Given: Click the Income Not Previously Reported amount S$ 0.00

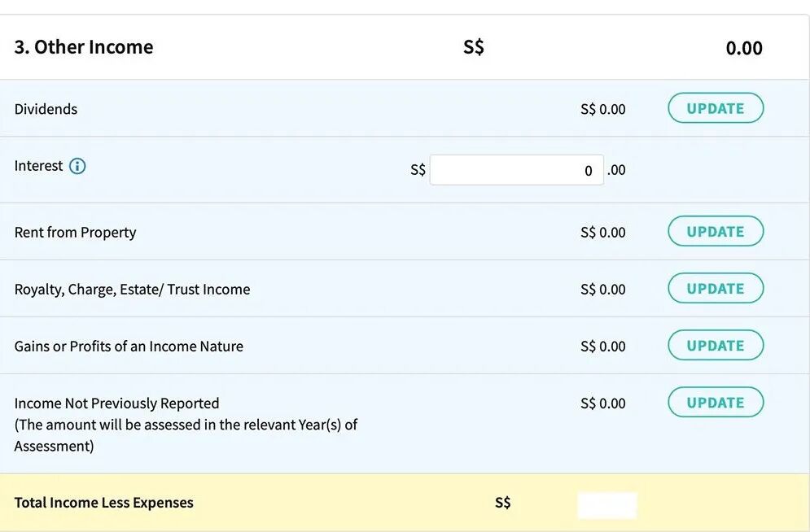Looking at the screenshot, I should pyautogui.click(x=602, y=403).
